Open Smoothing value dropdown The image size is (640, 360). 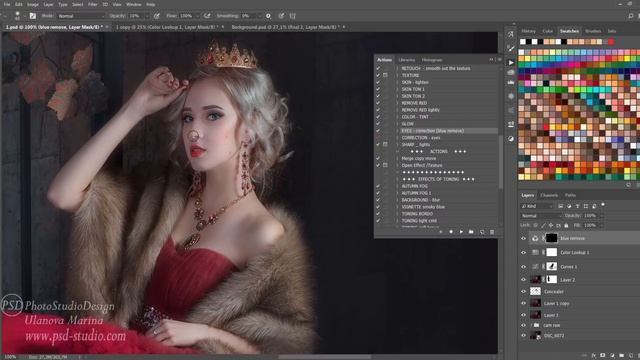(x=259, y=16)
